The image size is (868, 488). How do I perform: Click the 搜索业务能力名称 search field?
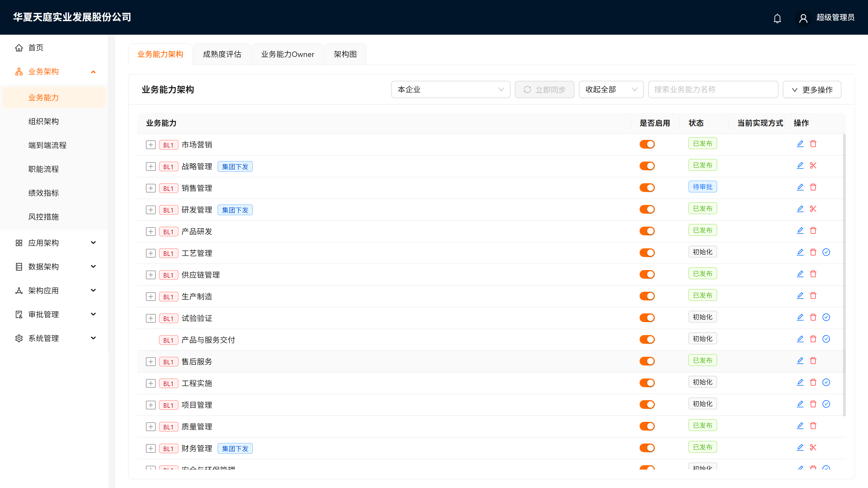(x=713, y=89)
